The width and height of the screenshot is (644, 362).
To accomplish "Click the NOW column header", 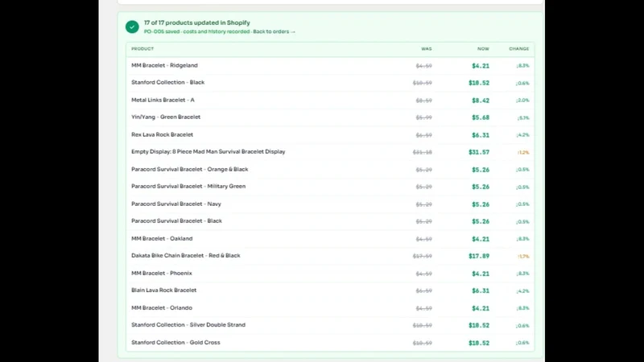I will point(483,49).
